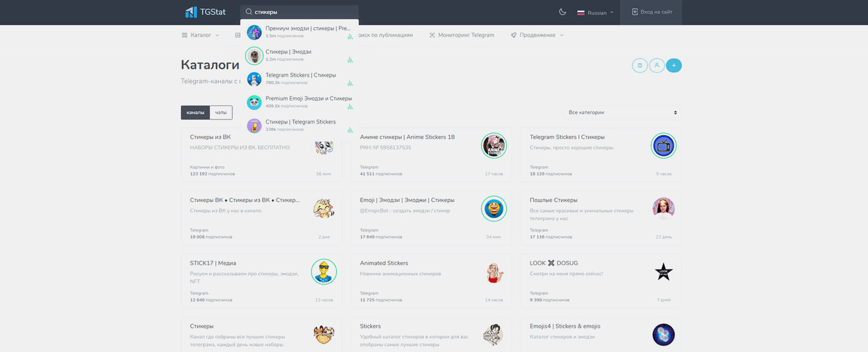Click the Вход на сайт login icon

tap(635, 12)
